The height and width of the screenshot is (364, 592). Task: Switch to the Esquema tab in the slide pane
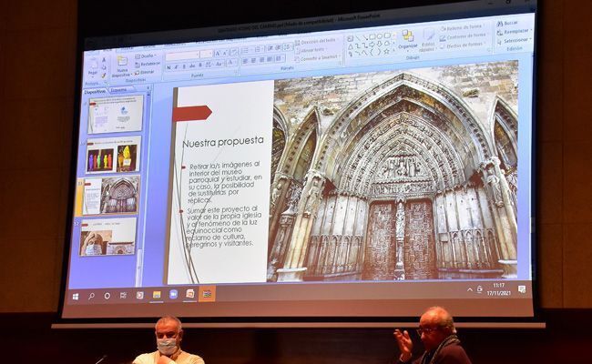[x=119, y=91]
